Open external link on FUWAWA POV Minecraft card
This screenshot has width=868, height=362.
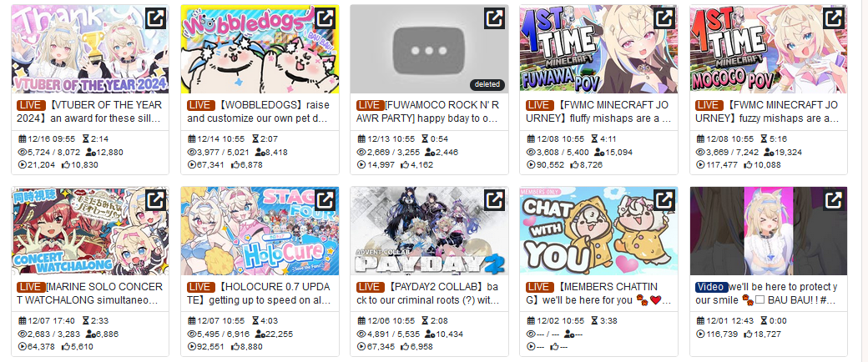[664, 18]
